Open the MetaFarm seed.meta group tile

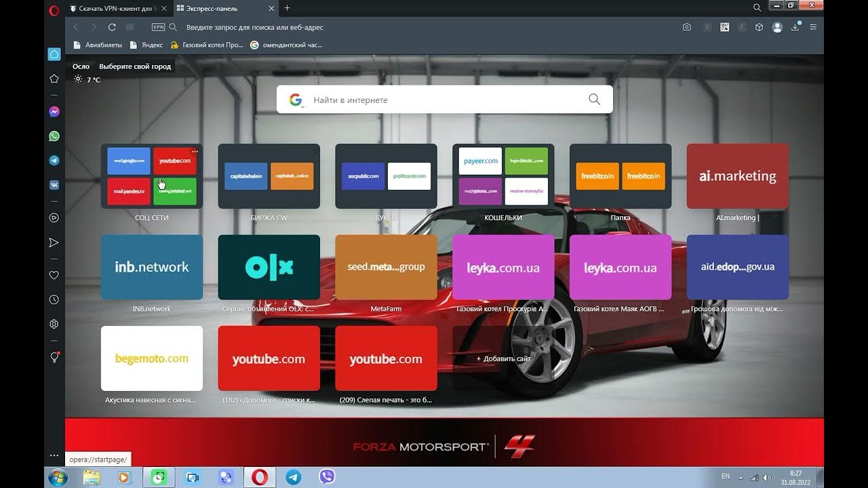click(387, 267)
